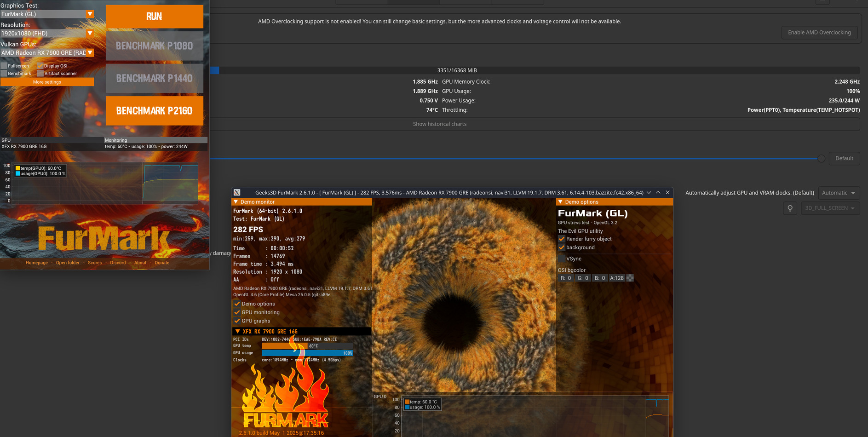
Task: Enable the Benchmark checkbox
Action: pyautogui.click(x=4, y=74)
